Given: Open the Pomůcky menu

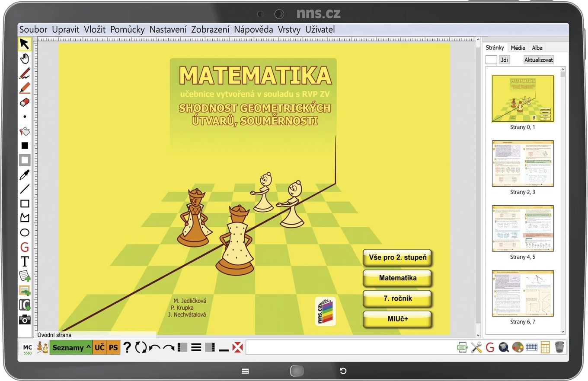Looking at the screenshot, I should 128,30.
